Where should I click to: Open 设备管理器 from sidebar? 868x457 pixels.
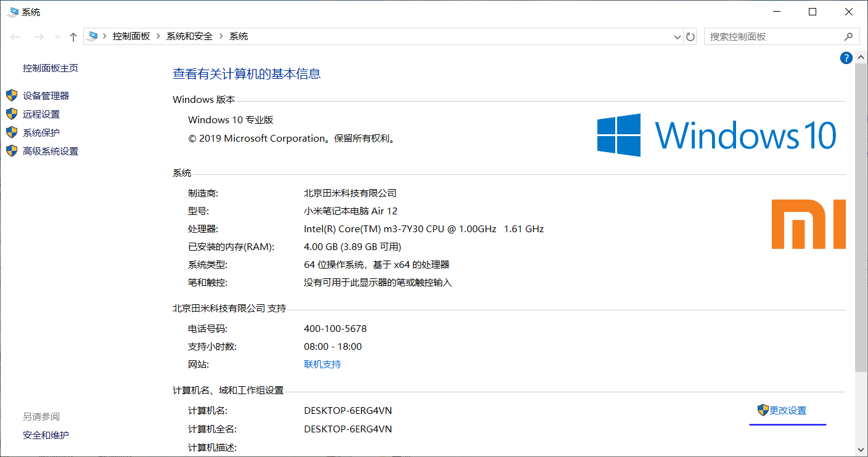coord(46,95)
